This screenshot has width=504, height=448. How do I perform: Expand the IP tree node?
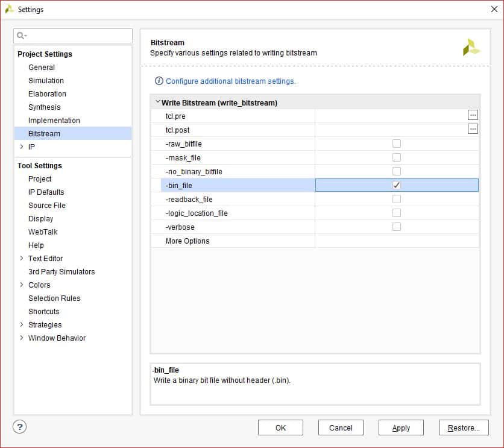pyautogui.click(x=22, y=147)
